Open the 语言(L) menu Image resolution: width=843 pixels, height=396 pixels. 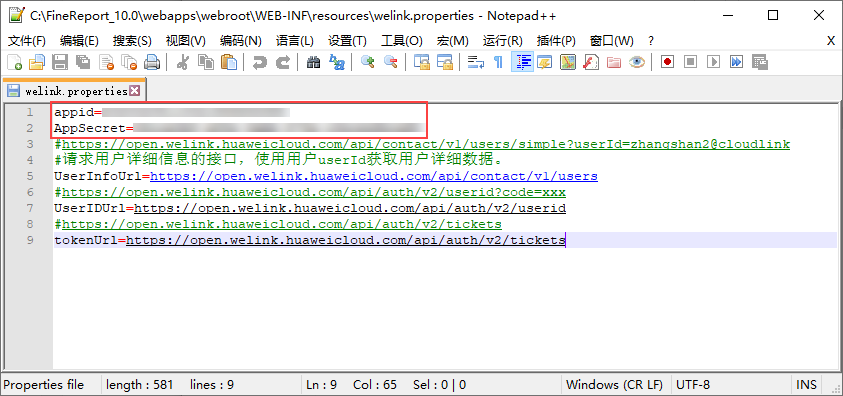295,41
